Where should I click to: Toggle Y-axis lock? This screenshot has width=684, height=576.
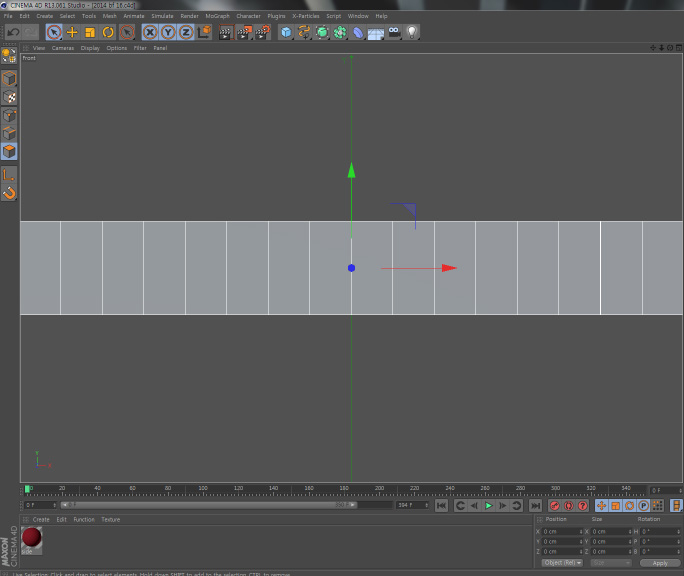coord(168,32)
